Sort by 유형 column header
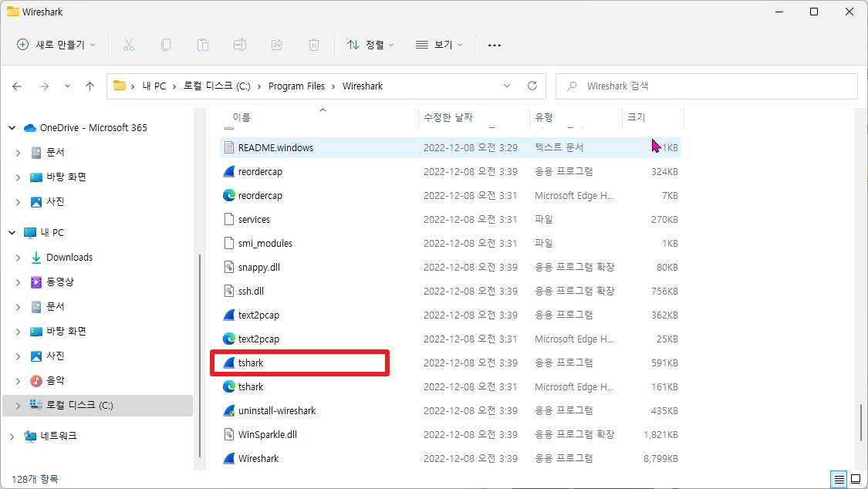Image resolution: width=868 pixels, height=489 pixels. [x=544, y=117]
